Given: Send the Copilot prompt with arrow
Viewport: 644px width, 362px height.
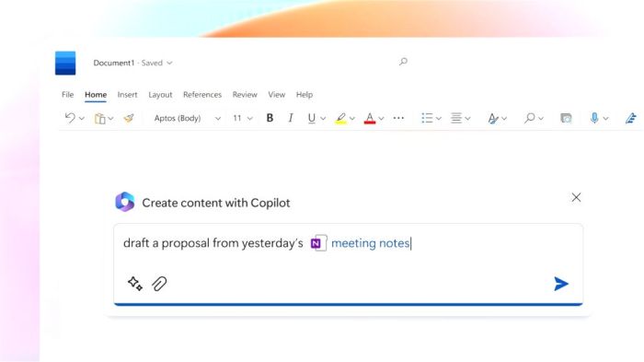Looking at the screenshot, I should [x=561, y=284].
